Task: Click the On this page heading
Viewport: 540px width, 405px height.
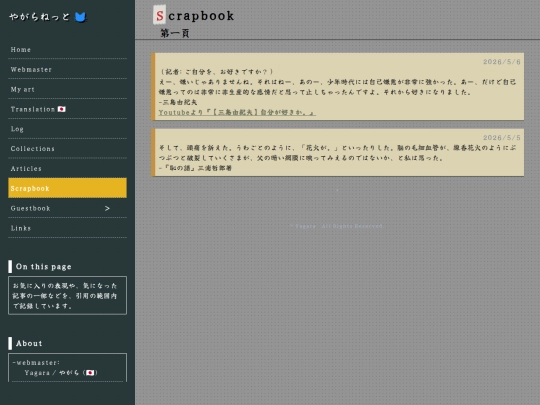Action: click(x=44, y=267)
